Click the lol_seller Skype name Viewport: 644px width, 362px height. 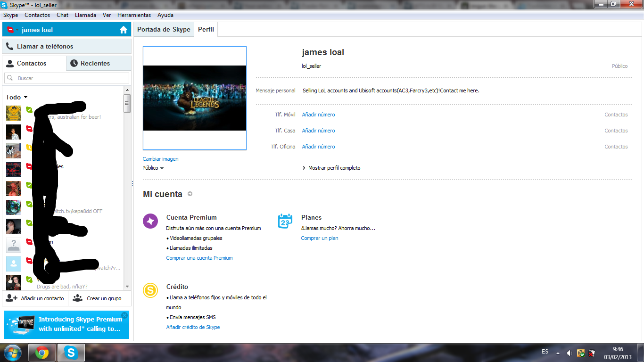[x=312, y=66]
